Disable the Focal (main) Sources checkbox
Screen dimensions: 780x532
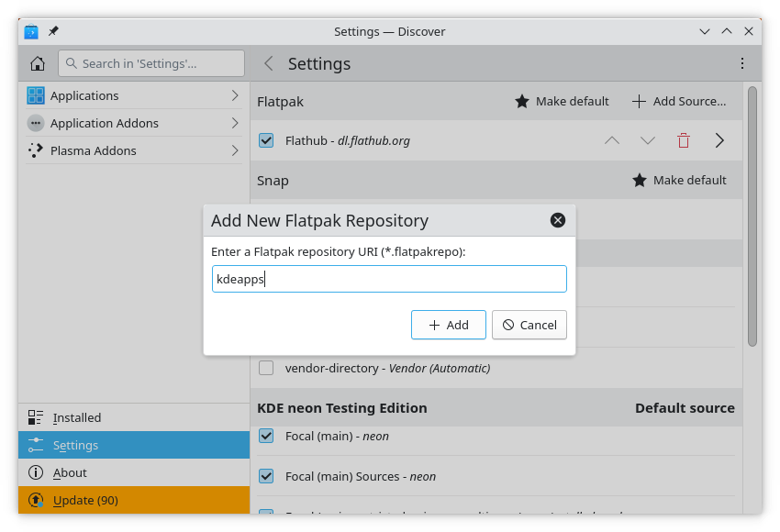tap(265, 476)
